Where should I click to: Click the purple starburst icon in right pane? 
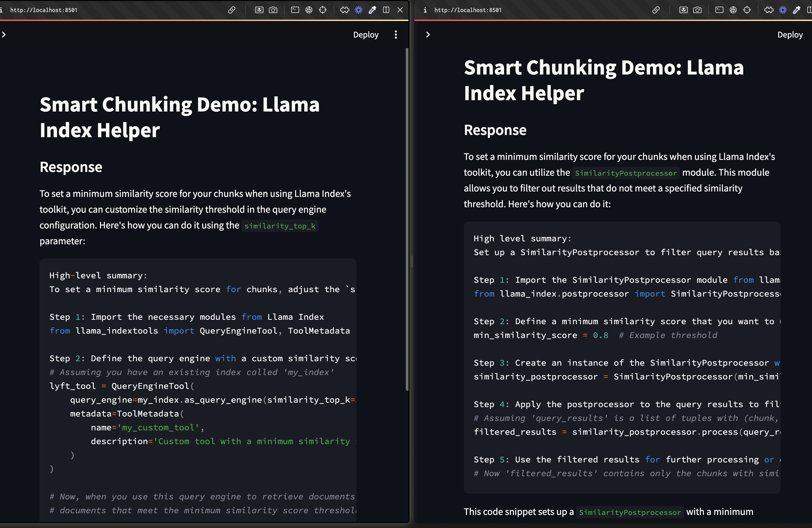[x=783, y=10]
